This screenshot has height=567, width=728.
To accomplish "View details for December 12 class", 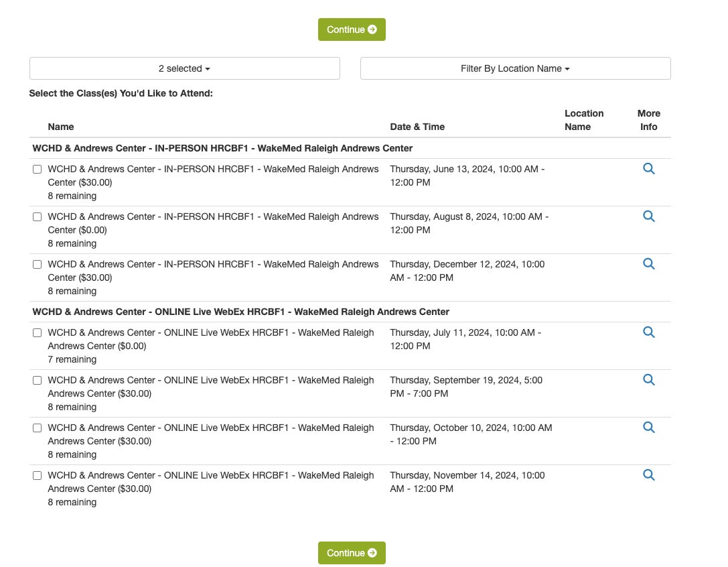I will tap(648, 264).
